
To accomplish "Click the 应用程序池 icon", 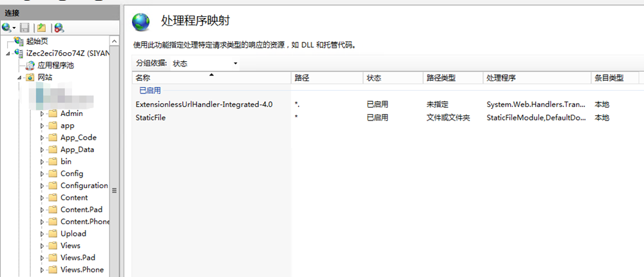I will [x=31, y=65].
